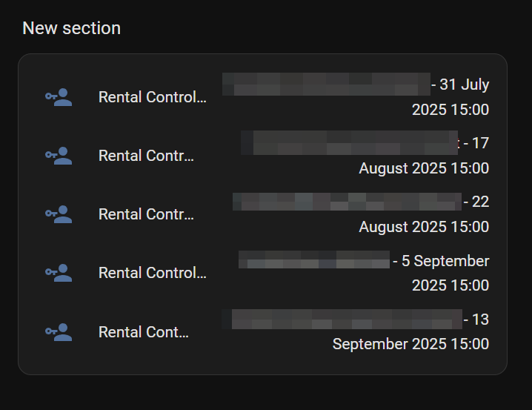Click the Rental Control label on the 13 September row

pos(144,332)
